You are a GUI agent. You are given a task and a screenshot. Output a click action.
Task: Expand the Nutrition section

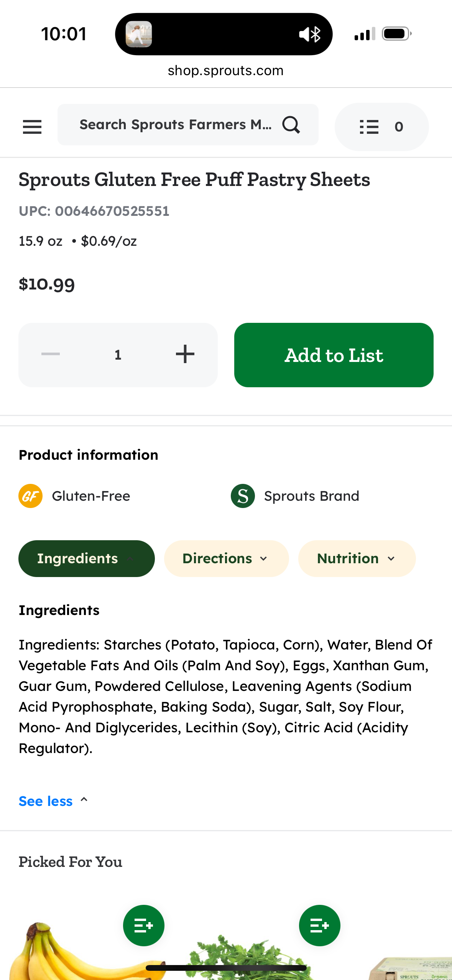point(357,559)
